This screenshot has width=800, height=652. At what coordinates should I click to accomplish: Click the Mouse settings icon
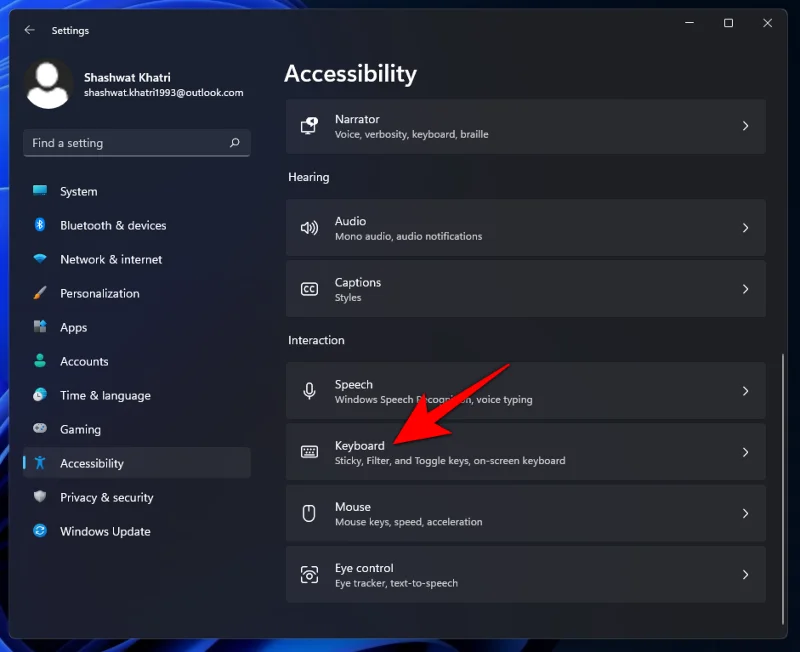click(x=311, y=513)
